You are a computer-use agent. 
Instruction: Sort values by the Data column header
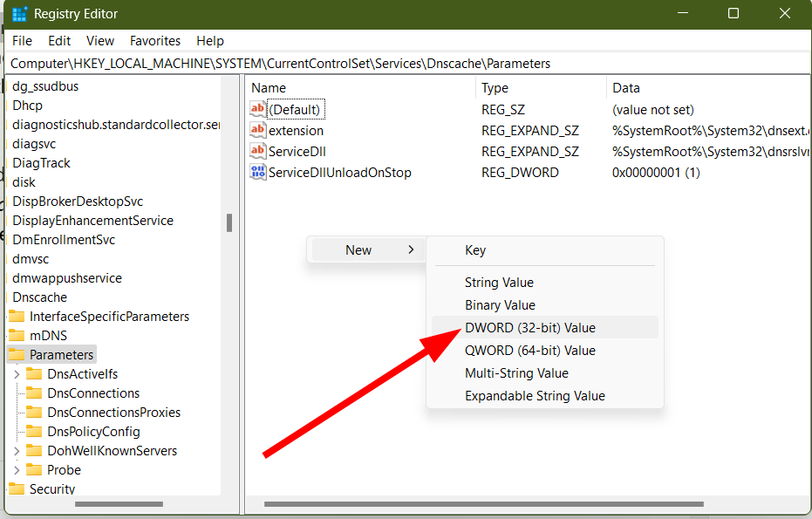(707, 87)
